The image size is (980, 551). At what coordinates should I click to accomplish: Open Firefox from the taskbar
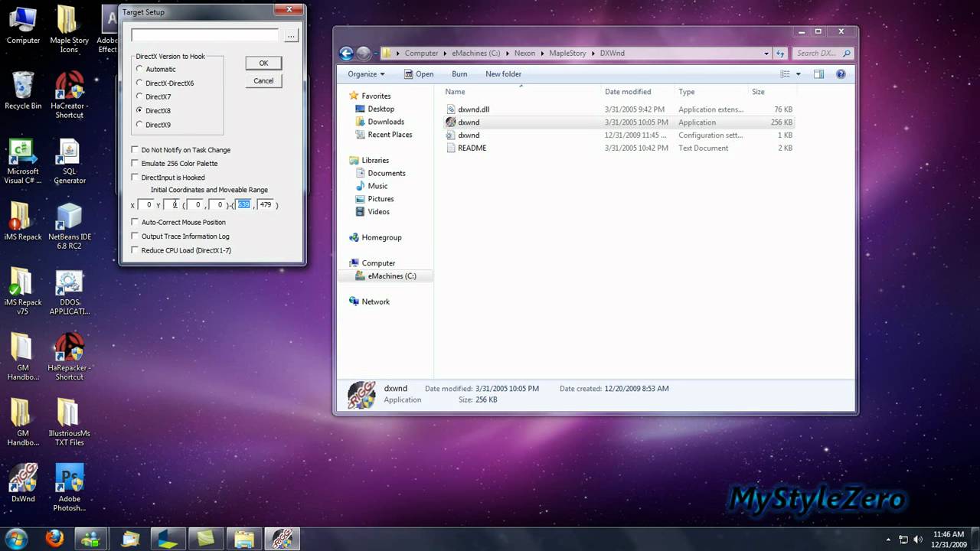point(54,539)
